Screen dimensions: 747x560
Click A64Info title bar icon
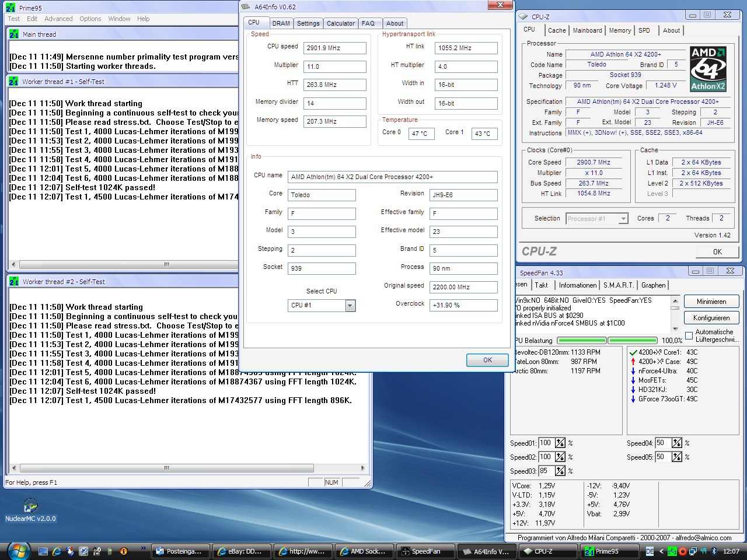(247, 6)
